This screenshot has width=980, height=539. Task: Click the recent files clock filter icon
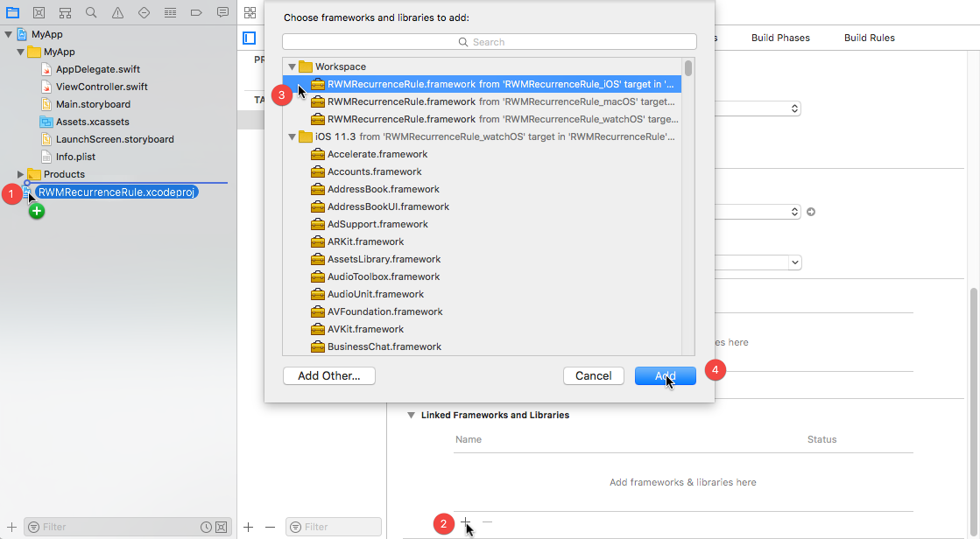coord(206,527)
